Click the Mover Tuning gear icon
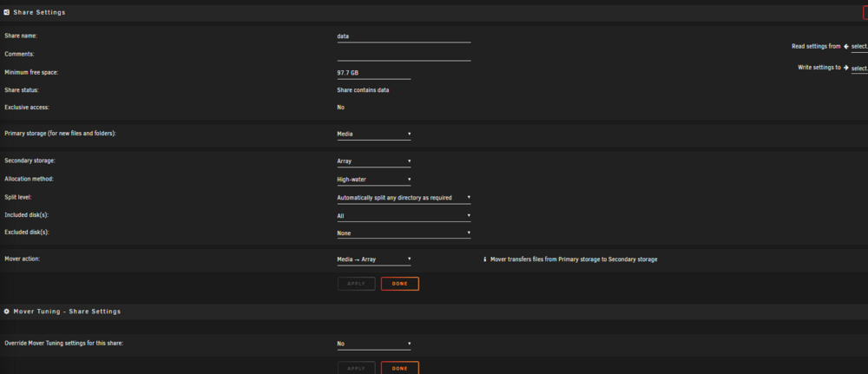Image resolution: width=868 pixels, height=374 pixels. tap(7, 312)
